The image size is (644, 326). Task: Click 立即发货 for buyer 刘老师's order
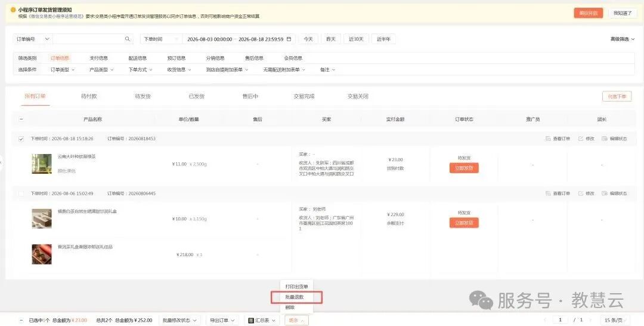point(464,223)
